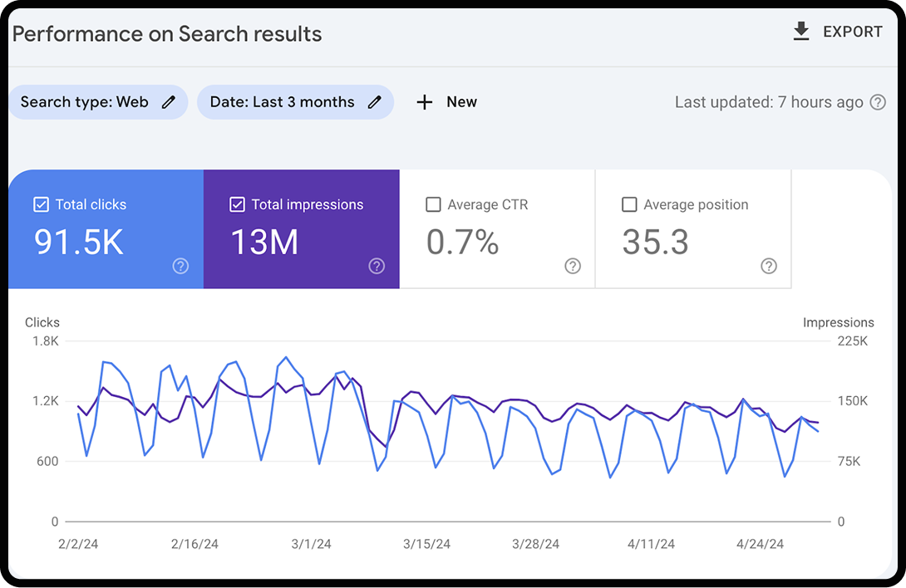This screenshot has width=906, height=588.
Task: Open the New filter chooser
Action: click(446, 101)
